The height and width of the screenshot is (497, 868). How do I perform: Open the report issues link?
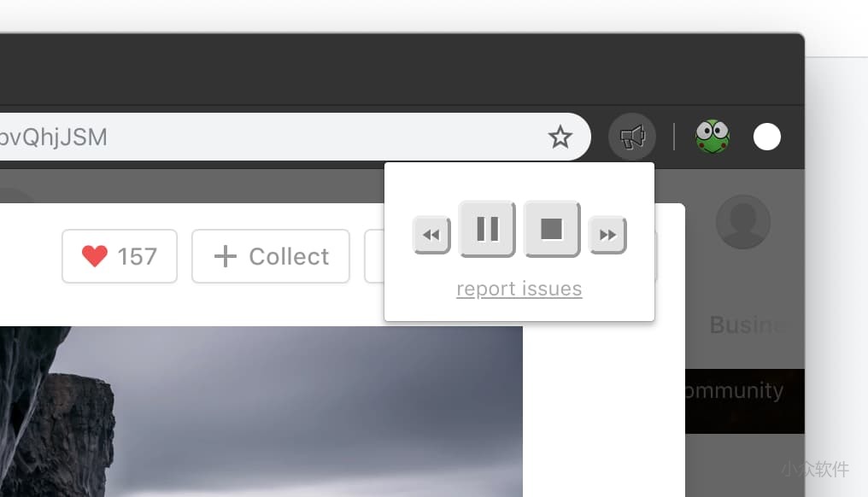[x=519, y=289]
